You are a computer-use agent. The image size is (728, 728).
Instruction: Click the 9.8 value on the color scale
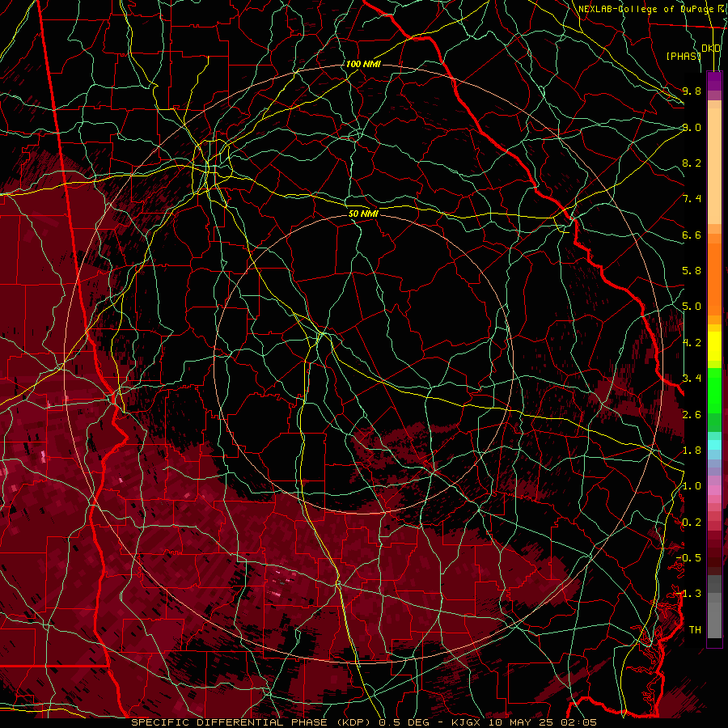692,91
